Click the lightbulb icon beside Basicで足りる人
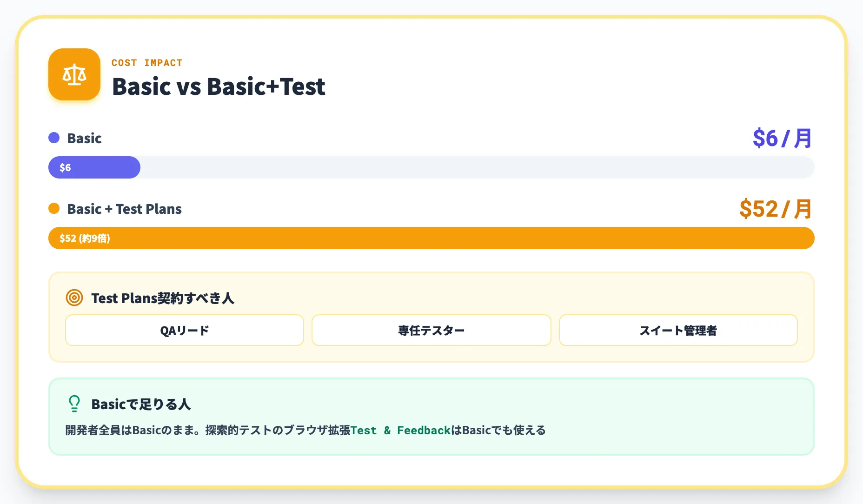This screenshot has height=504, width=863. [74, 404]
